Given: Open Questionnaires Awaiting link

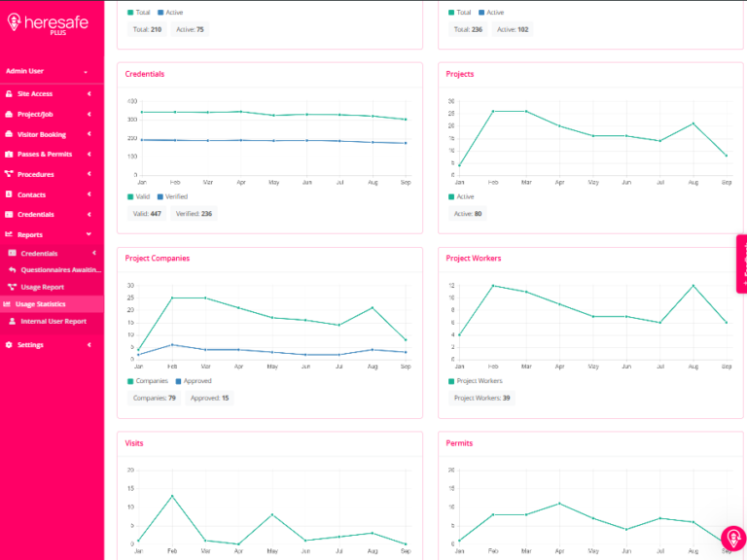Looking at the screenshot, I should (52, 270).
